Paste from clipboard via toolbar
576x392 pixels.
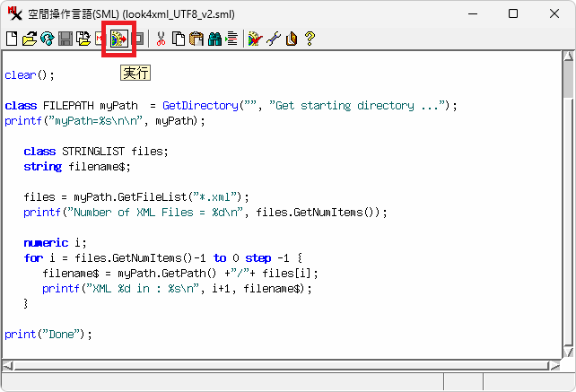point(196,39)
